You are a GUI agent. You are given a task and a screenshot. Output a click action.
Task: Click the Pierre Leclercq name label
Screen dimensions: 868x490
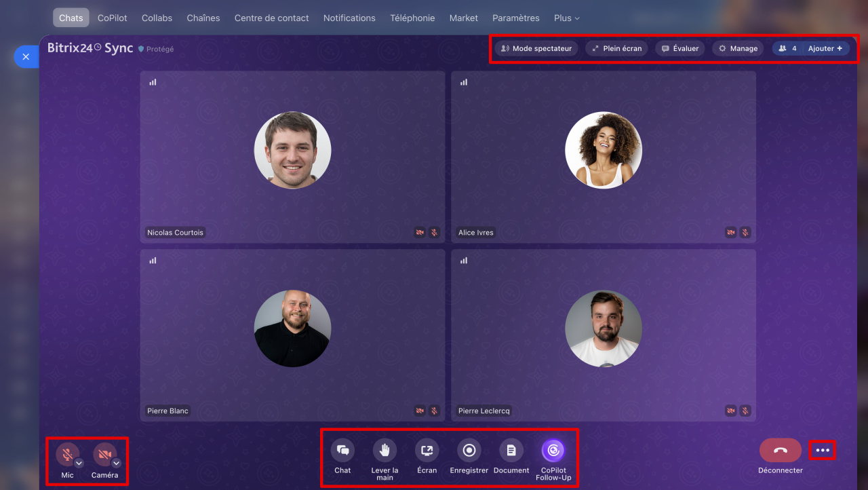(x=484, y=411)
